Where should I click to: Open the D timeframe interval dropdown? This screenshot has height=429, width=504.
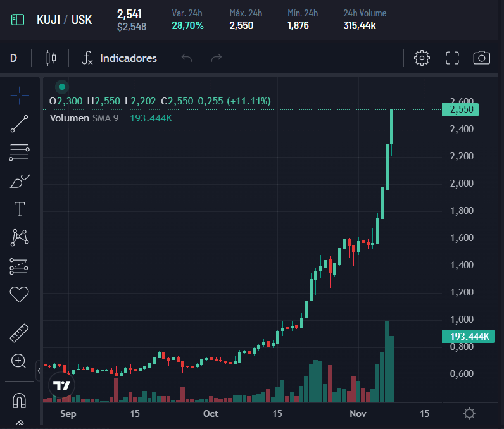click(13, 58)
